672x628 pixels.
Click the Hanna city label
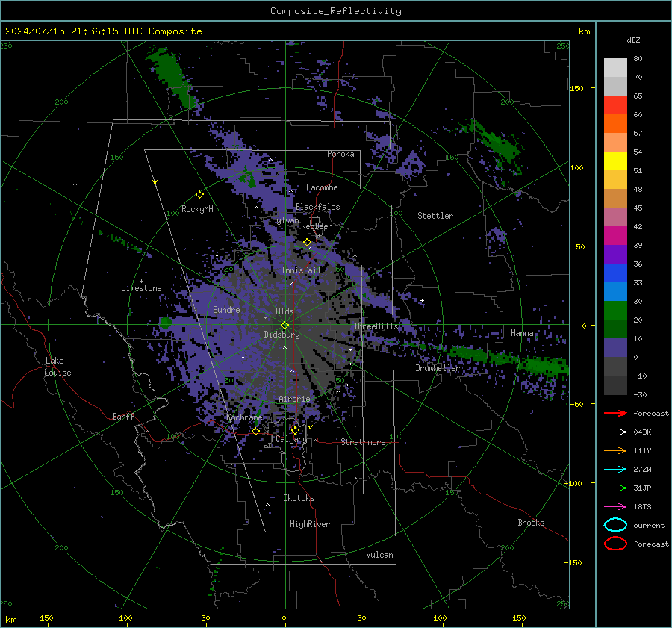pyautogui.click(x=522, y=333)
